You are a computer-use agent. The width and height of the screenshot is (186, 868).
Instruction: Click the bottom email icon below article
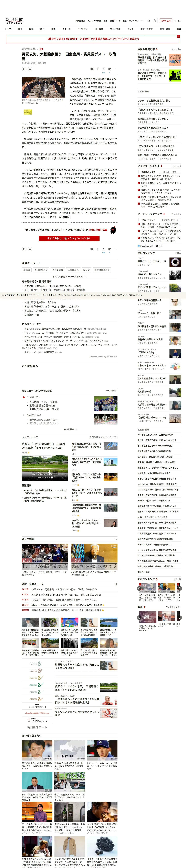[x=92, y=249]
